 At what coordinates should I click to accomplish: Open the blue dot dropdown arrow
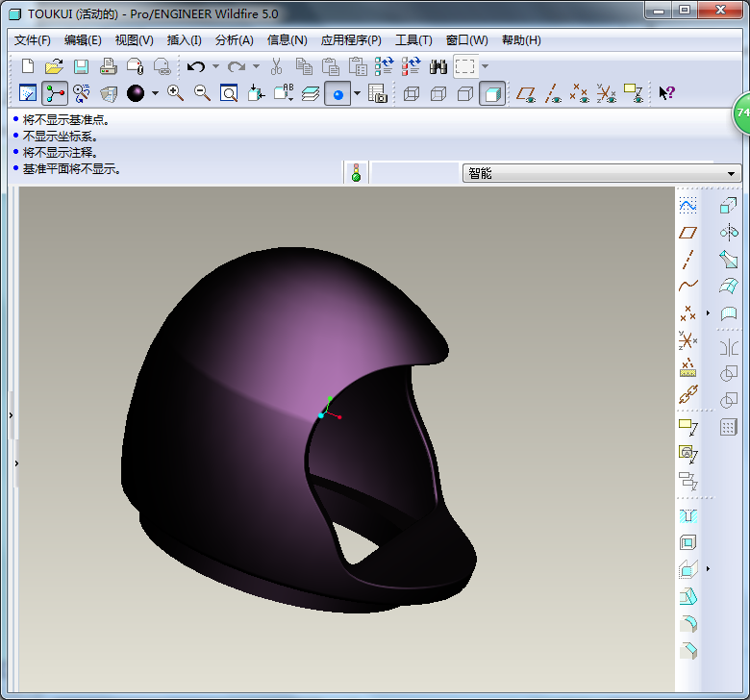[x=357, y=93]
